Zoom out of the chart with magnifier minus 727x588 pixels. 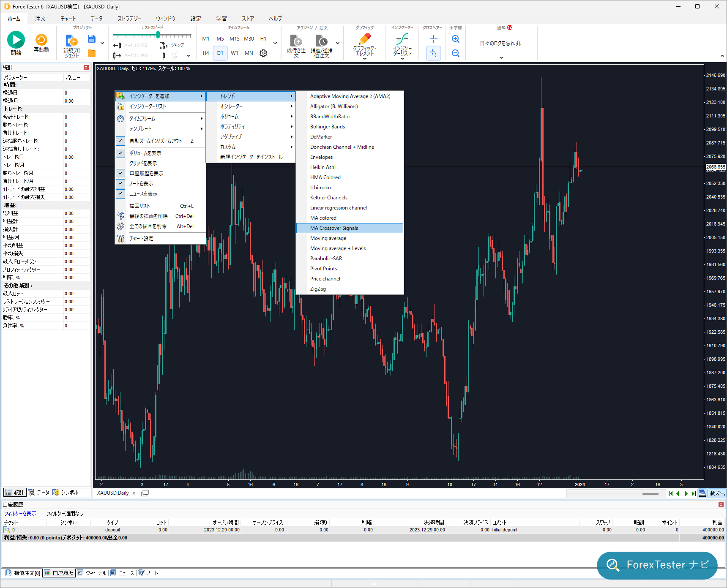(456, 53)
